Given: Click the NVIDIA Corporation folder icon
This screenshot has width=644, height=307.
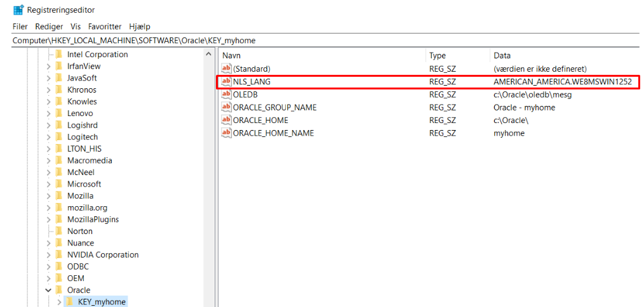Looking at the screenshot, I should click(x=58, y=255).
